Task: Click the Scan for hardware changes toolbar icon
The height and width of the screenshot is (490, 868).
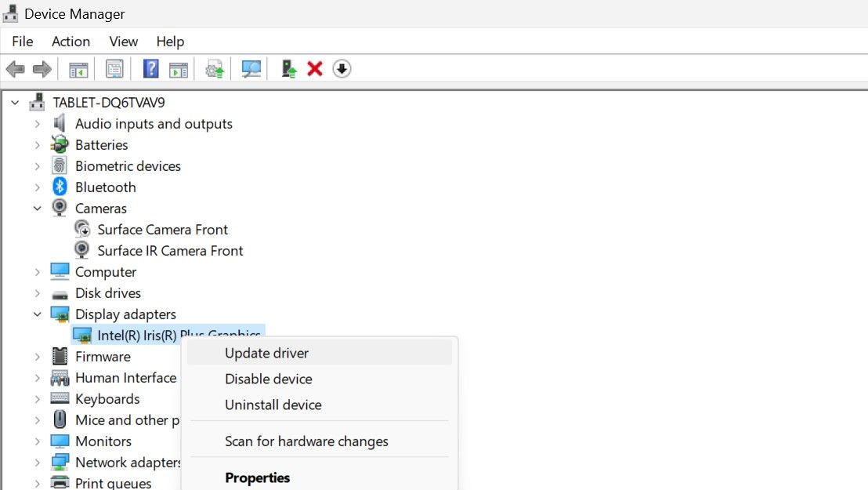Action: [x=251, y=68]
